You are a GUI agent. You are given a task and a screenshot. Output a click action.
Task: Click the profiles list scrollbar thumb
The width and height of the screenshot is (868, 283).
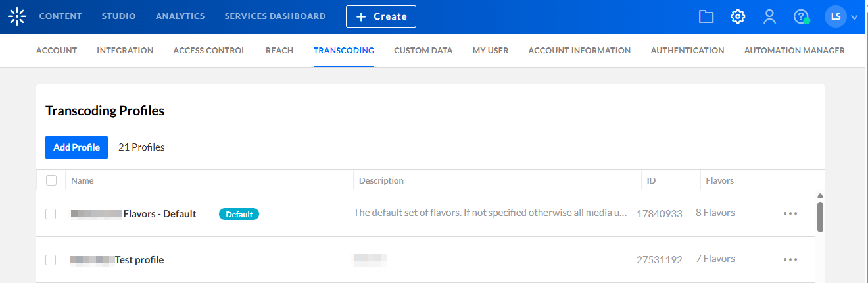[x=820, y=217]
